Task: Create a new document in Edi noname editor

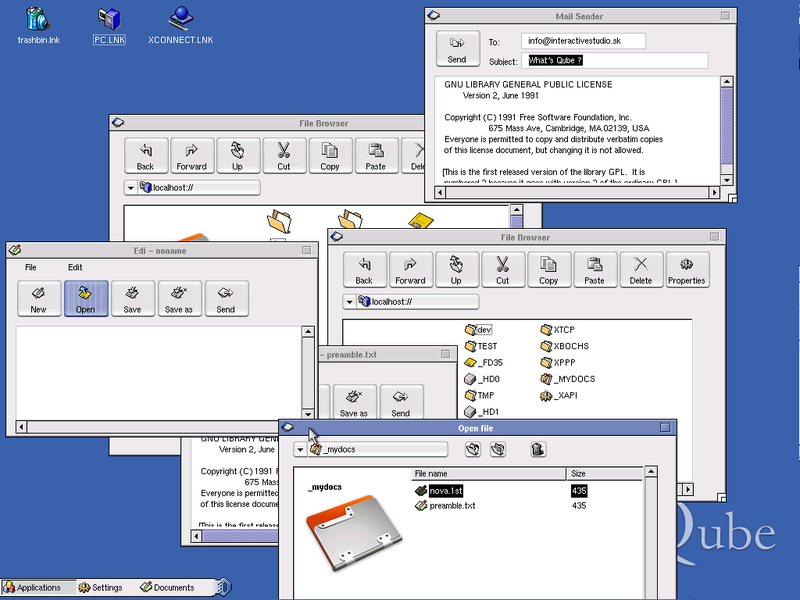Action: pos(38,299)
